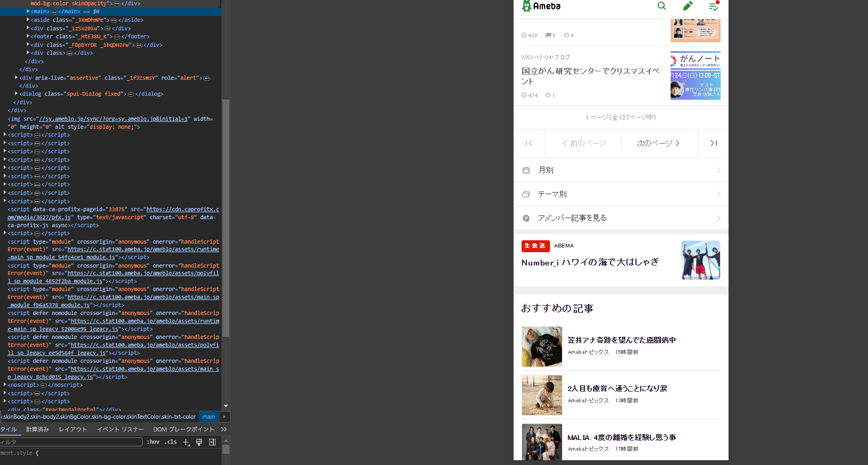Click child in sand article thumbnail
The image size is (868, 465).
tap(542, 395)
